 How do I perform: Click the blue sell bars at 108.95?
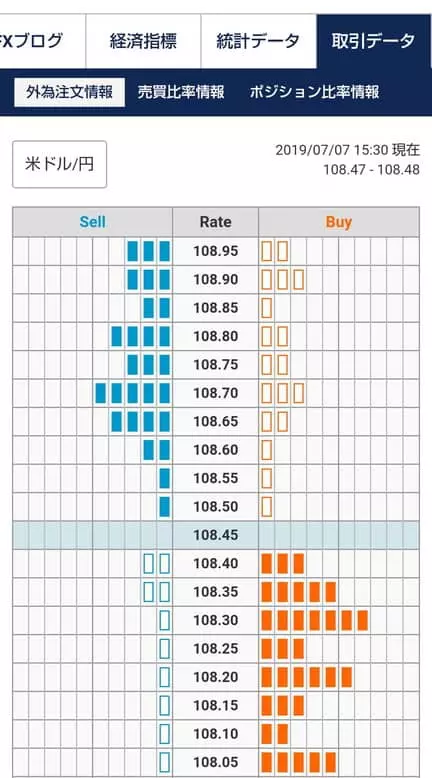point(148,251)
